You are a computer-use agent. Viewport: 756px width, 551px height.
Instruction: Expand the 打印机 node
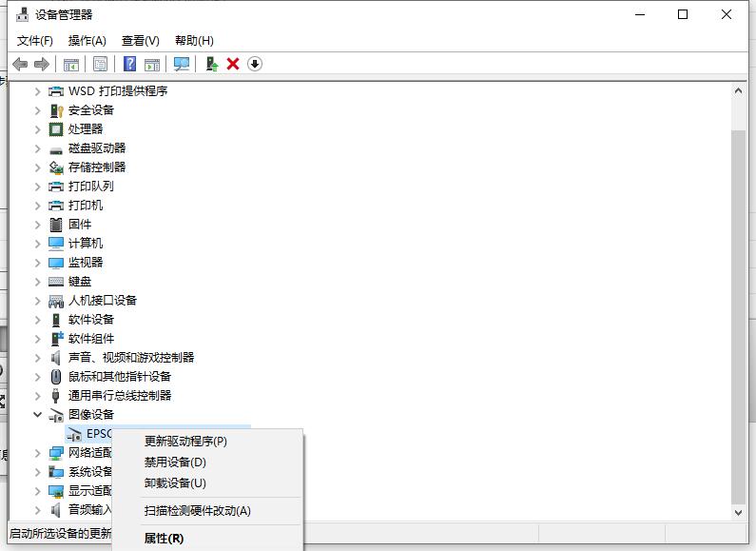click(x=38, y=206)
